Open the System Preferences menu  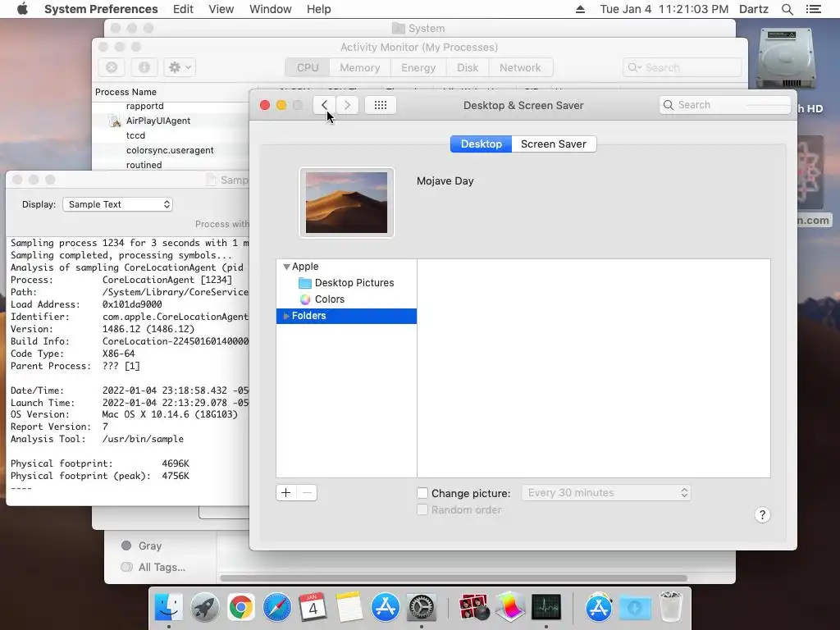(101, 9)
